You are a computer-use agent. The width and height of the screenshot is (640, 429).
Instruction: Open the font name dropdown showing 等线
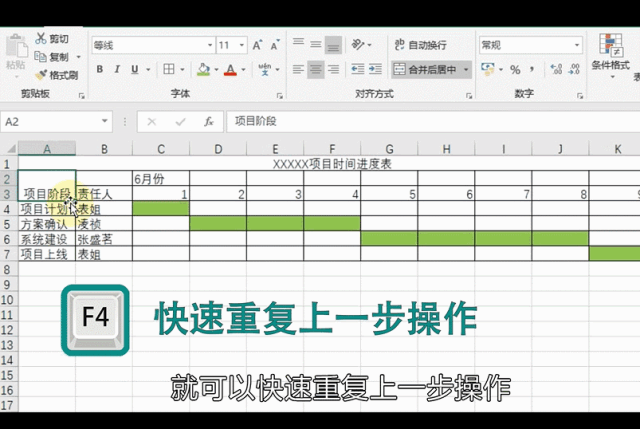pos(210,45)
